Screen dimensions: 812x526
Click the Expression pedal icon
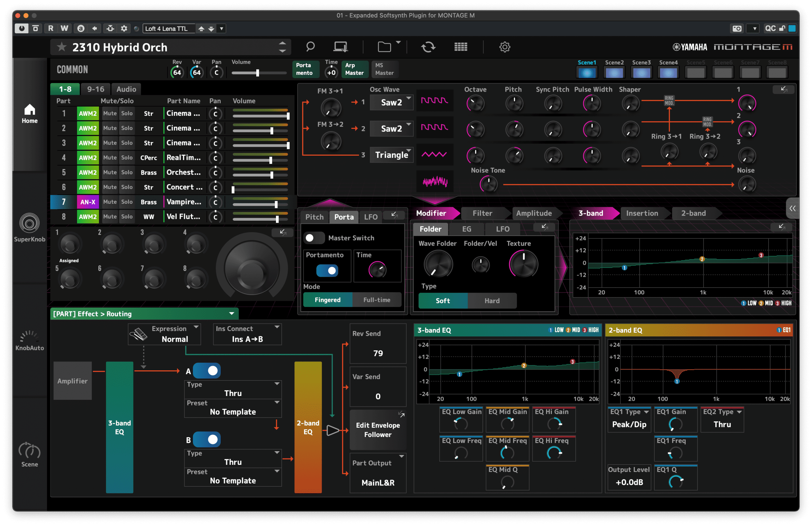click(139, 334)
